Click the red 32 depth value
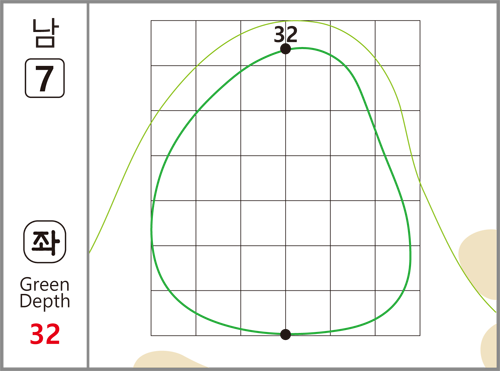 click(x=45, y=334)
